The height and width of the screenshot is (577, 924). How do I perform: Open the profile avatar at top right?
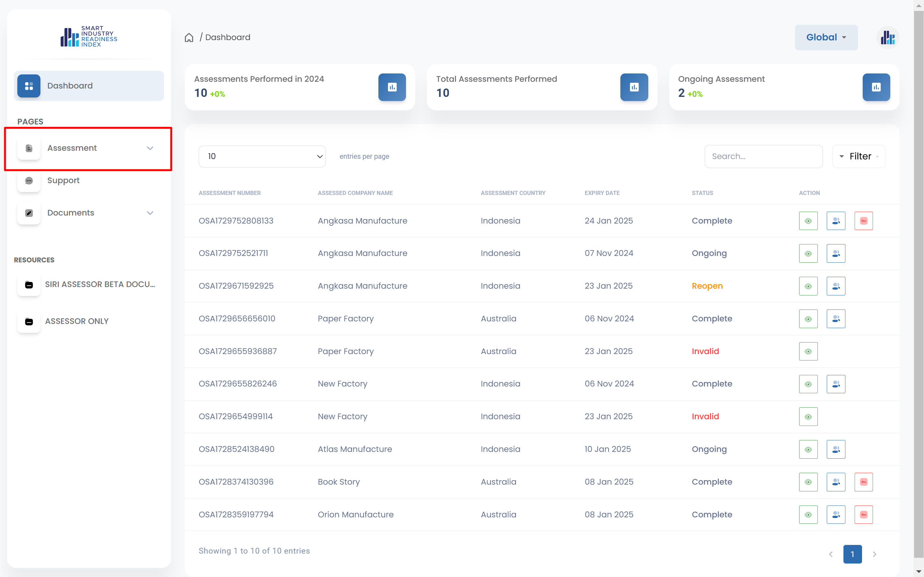click(x=887, y=38)
